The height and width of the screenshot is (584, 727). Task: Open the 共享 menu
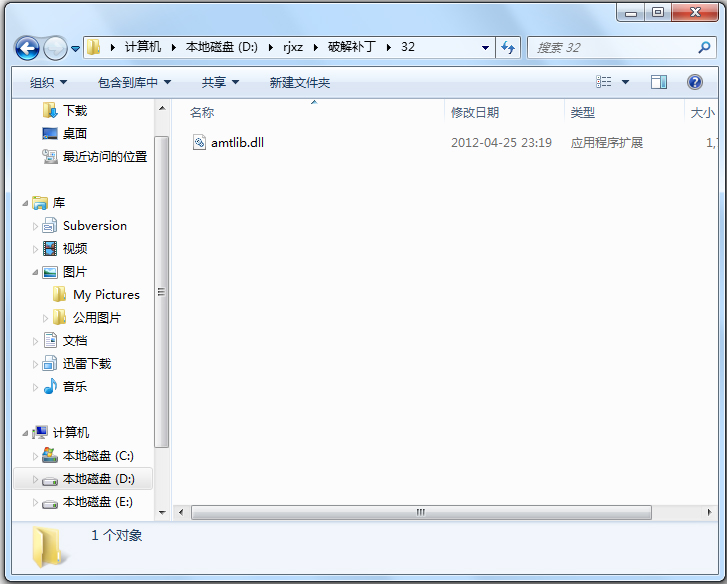pos(220,83)
